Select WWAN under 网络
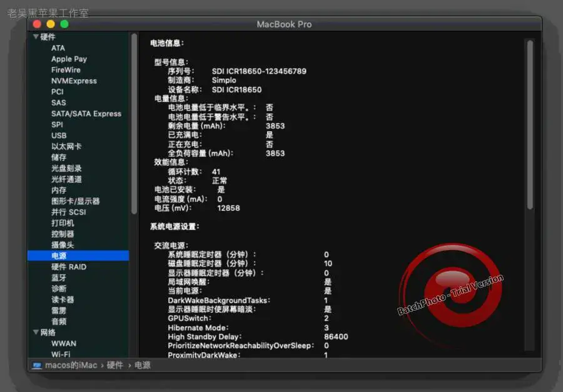Image resolution: width=563 pixels, height=392 pixels. pyautogui.click(x=64, y=343)
